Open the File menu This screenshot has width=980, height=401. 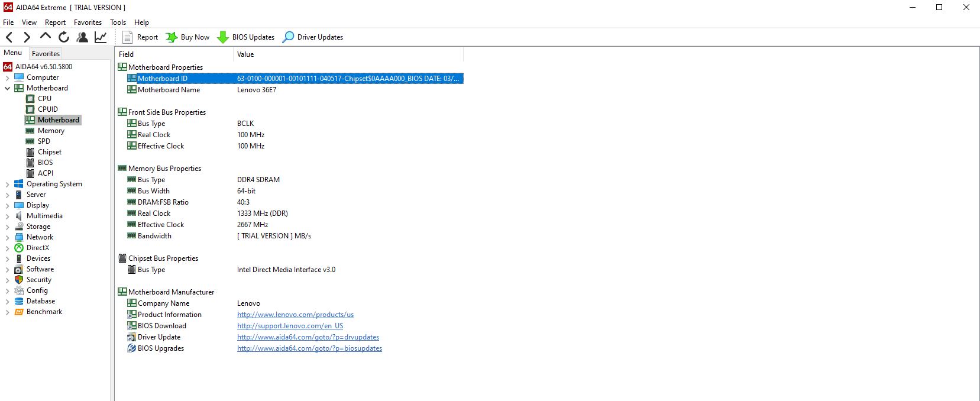pos(8,22)
